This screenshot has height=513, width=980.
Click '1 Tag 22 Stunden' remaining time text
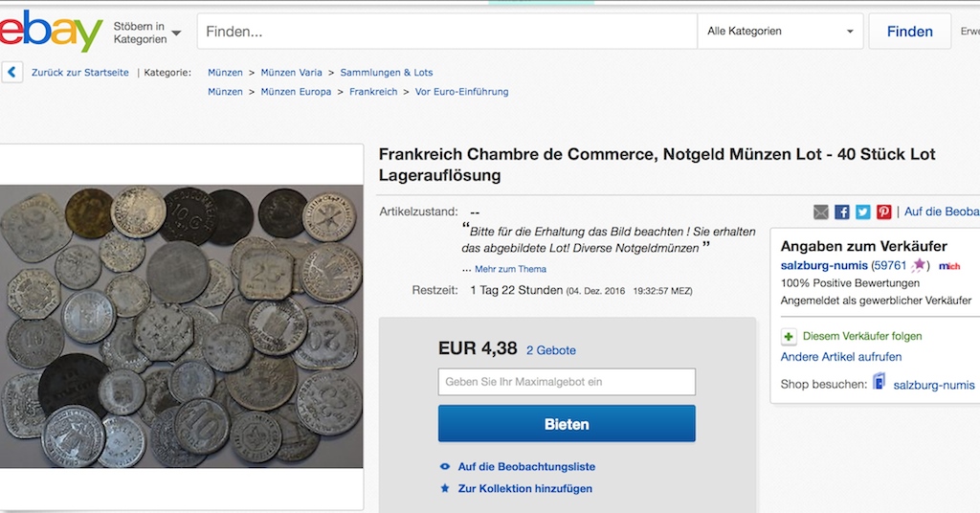pos(516,291)
